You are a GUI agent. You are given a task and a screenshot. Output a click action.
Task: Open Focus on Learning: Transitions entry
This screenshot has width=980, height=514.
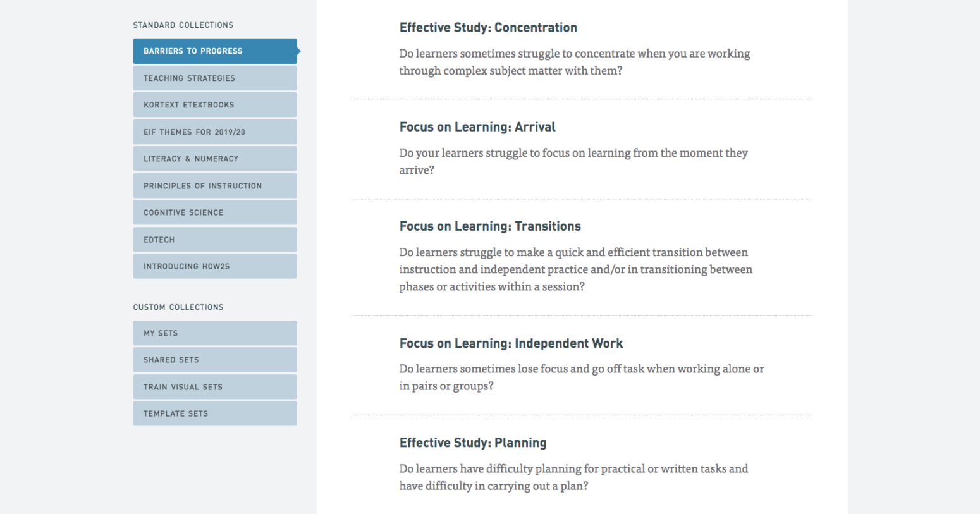pyautogui.click(x=490, y=226)
